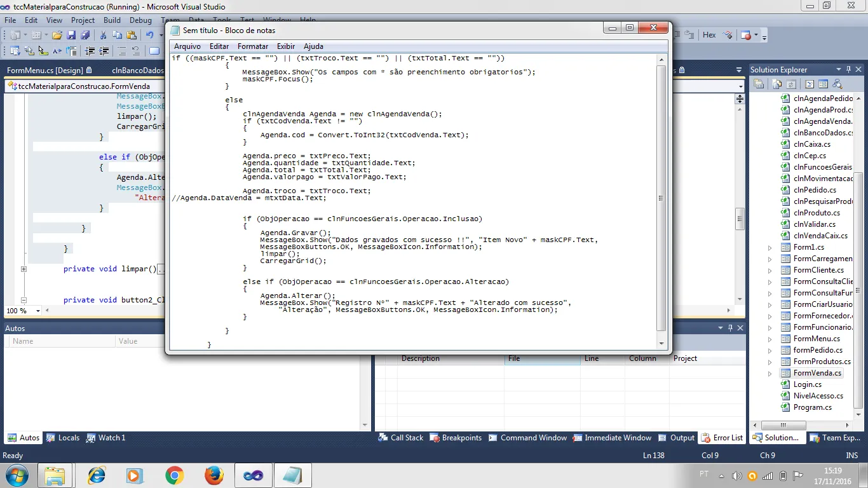Open the Build menu in Visual Studio

click(112, 20)
